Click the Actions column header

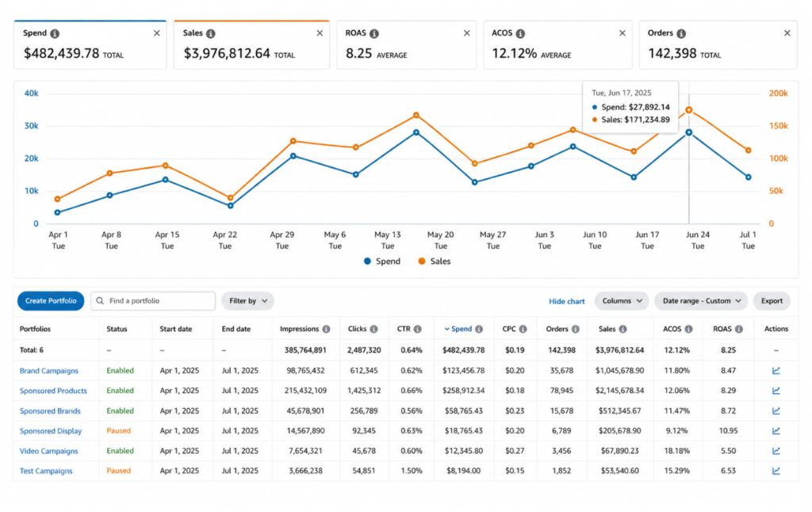point(776,329)
